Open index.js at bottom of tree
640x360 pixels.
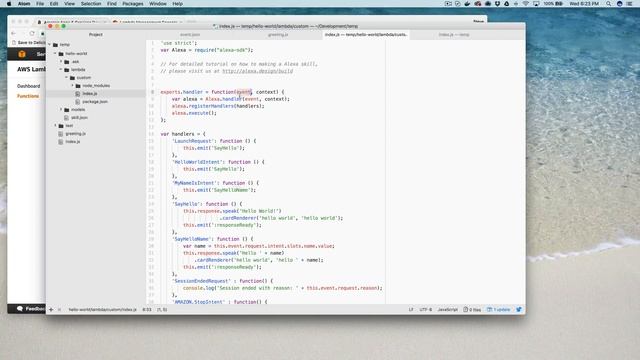tap(73, 142)
